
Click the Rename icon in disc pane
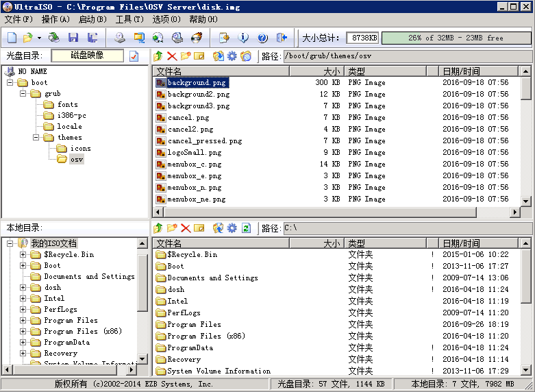coord(199,56)
